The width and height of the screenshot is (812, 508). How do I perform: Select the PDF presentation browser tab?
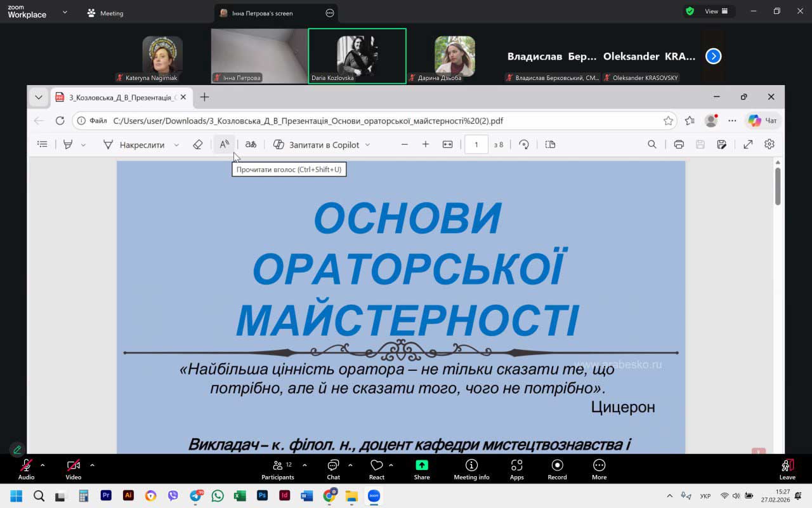[121, 97]
